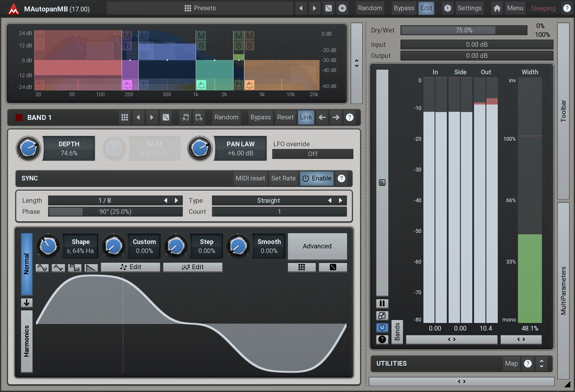Viewport: 575px width, 392px height.
Task: Click the home icon in top bar
Action: (497, 8)
